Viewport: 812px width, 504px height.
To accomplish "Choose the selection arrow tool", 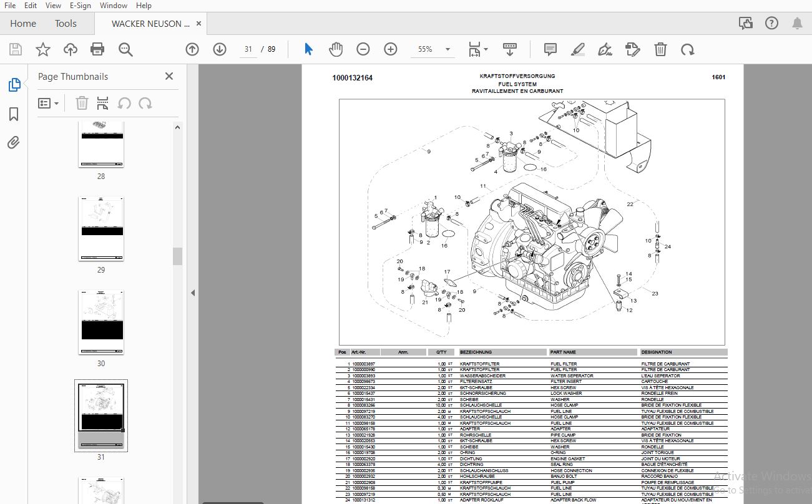I will (x=308, y=49).
